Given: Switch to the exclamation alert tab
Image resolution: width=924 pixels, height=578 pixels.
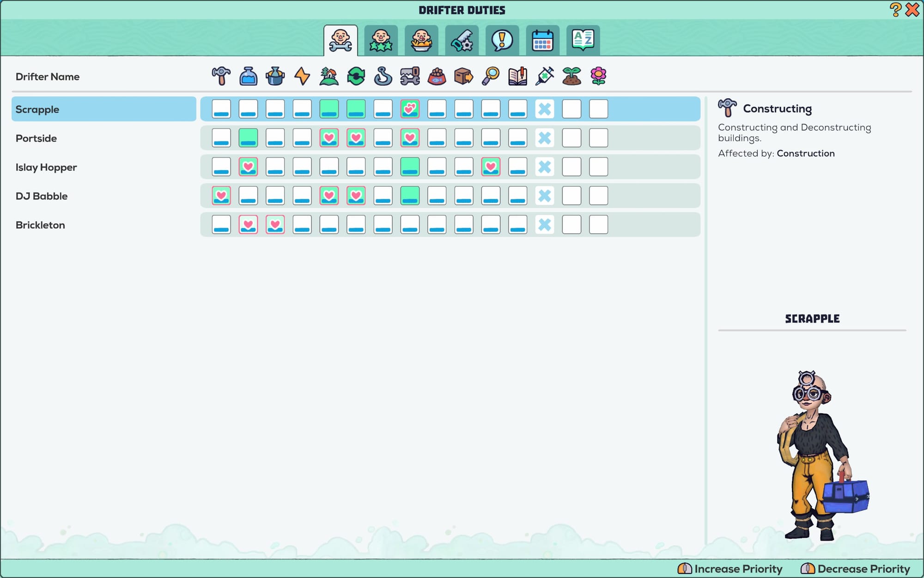Looking at the screenshot, I should pyautogui.click(x=502, y=41).
